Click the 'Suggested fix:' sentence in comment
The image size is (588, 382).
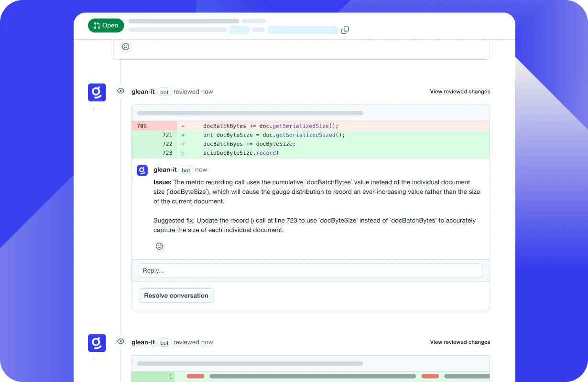315,225
